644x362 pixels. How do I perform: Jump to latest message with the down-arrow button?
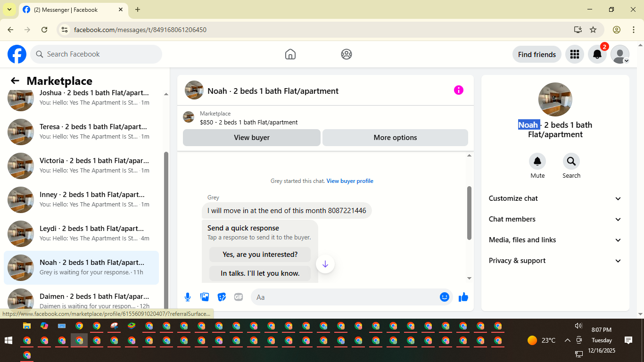point(325,264)
